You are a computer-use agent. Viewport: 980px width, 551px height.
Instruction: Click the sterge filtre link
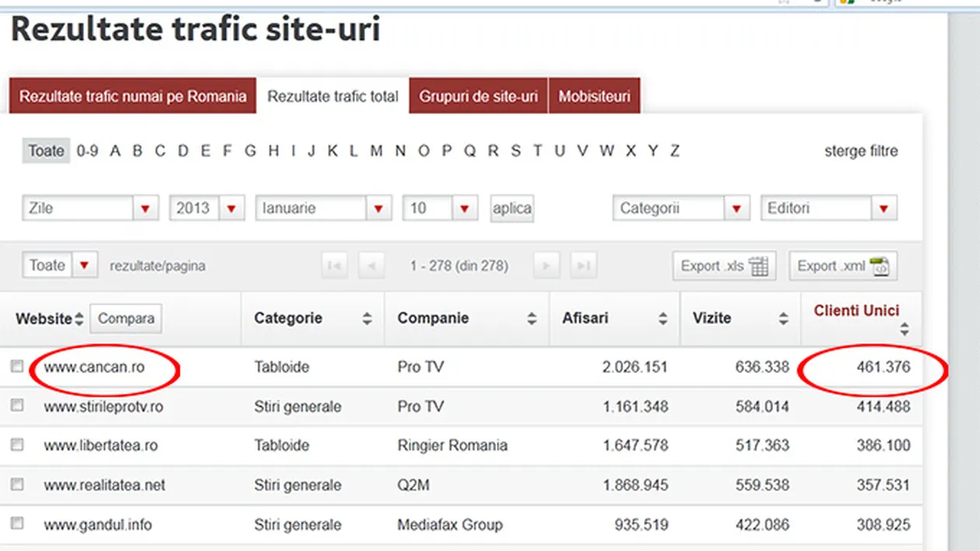pos(862,151)
